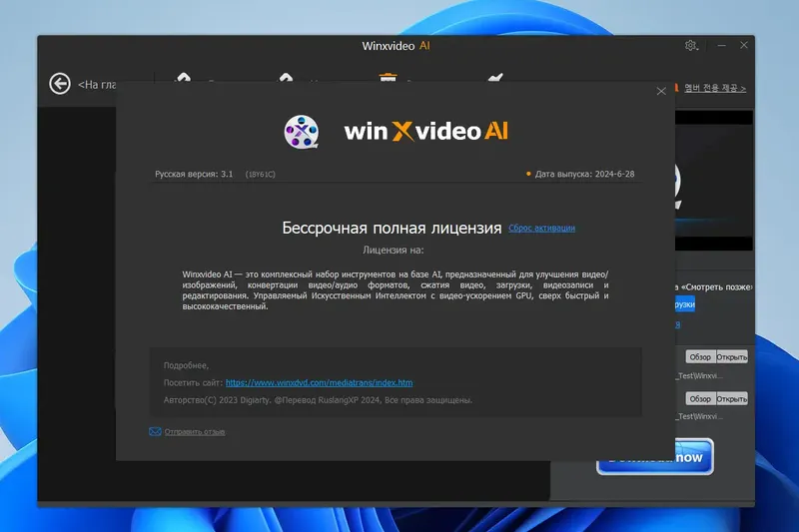The height and width of the screenshot is (532, 799).
Task: Open the Korean 멤버 전용 제공 link
Action: (x=715, y=88)
